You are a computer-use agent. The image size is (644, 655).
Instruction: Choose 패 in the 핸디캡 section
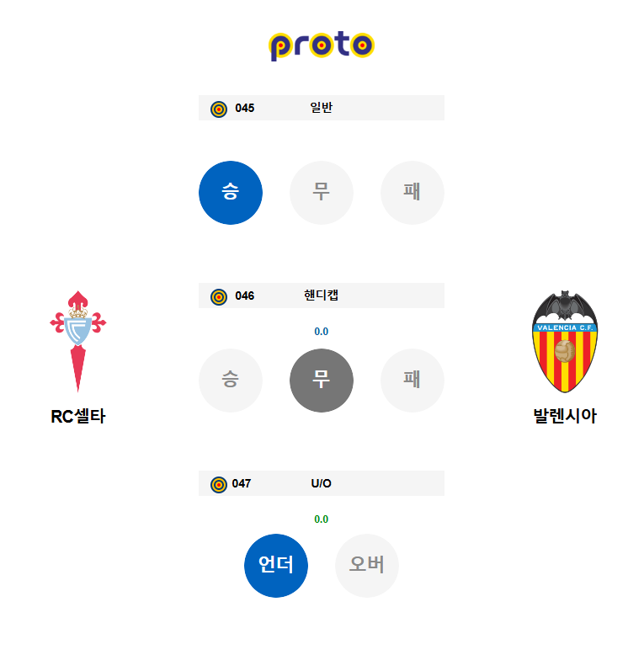(x=412, y=381)
